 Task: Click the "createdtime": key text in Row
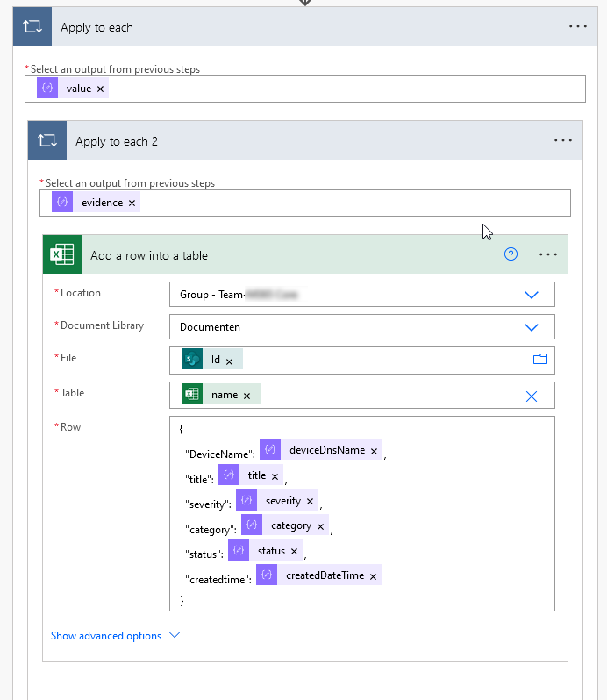218,580
